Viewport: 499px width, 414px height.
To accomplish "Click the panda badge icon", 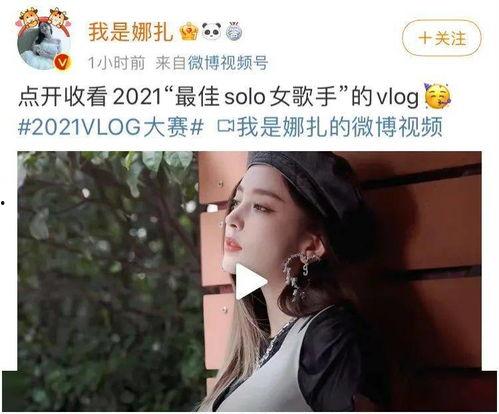I will 212,32.
